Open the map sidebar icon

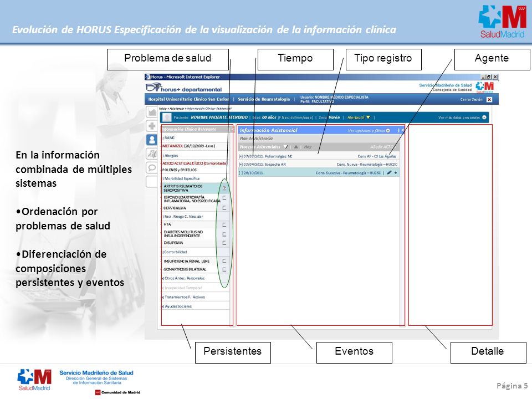(152, 154)
